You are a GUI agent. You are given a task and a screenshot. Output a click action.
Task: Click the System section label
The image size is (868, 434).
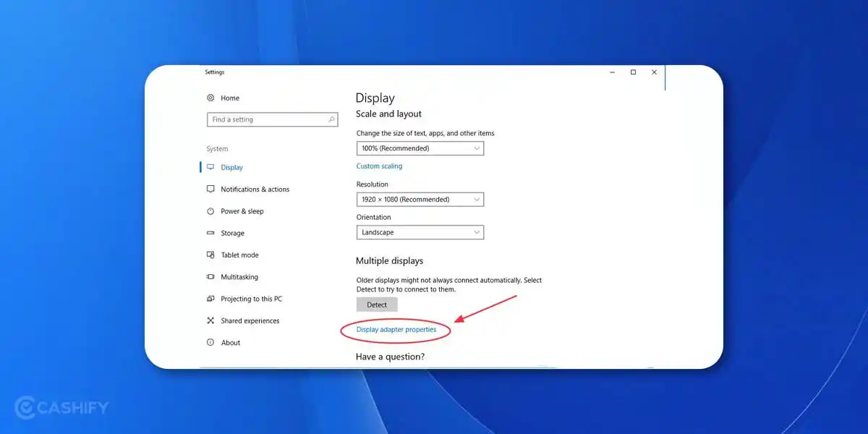tap(217, 149)
